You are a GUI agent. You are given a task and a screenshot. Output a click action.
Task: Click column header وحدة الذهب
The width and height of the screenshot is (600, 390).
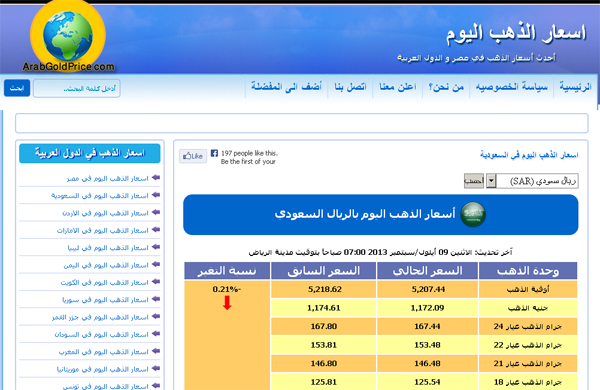pos(528,271)
